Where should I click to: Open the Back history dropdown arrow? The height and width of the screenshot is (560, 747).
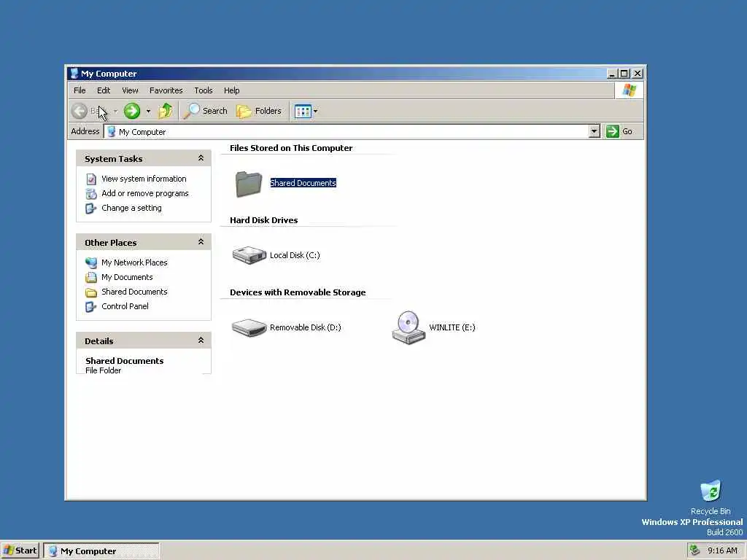click(115, 111)
